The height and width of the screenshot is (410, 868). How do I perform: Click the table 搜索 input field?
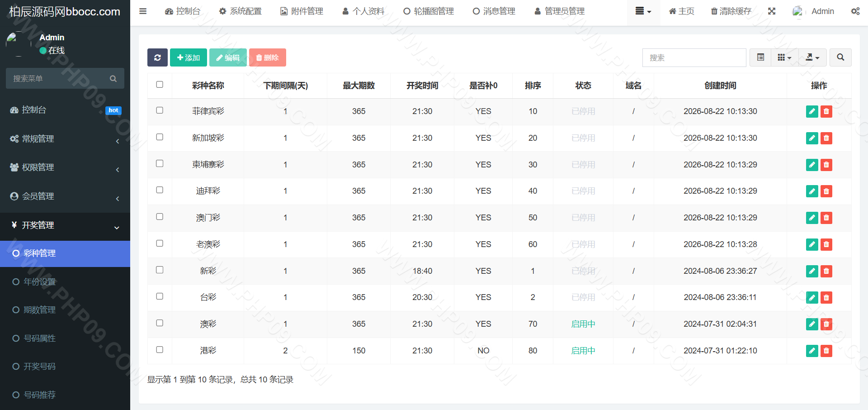(x=694, y=57)
